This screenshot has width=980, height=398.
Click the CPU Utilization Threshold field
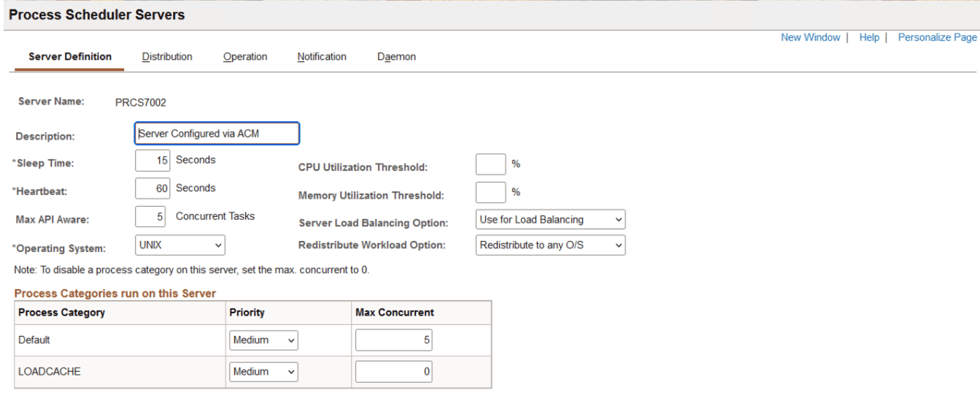coord(490,164)
